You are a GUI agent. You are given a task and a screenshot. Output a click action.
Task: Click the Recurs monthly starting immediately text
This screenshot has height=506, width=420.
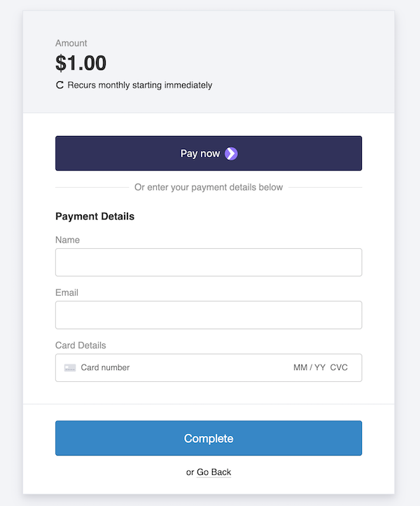[140, 86]
